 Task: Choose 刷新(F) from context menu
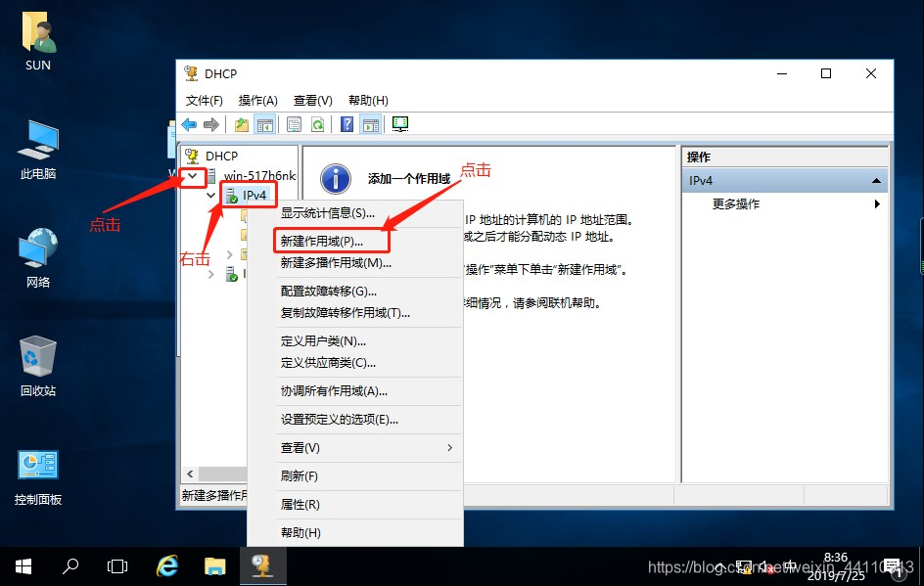355,476
